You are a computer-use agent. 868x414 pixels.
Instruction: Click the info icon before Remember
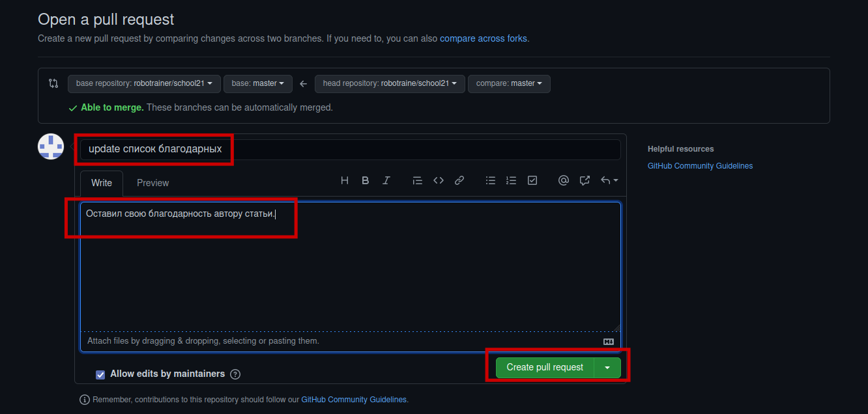[x=85, y=399]
